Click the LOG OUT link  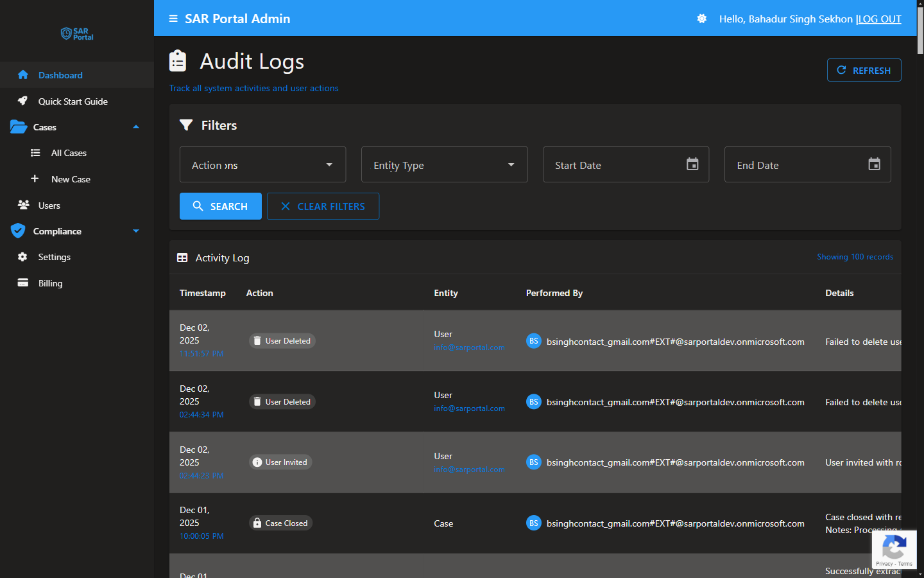tap(879, 19)
